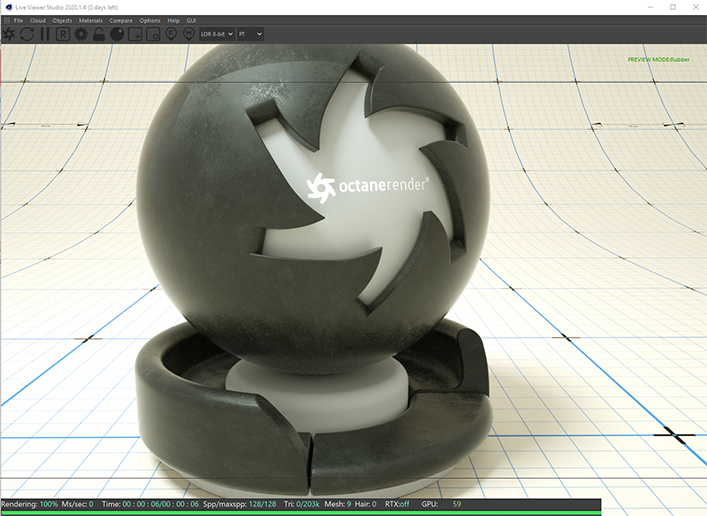Click the Hair: 0 status entry
707x516 pixels.
click(x=366, y=504)
